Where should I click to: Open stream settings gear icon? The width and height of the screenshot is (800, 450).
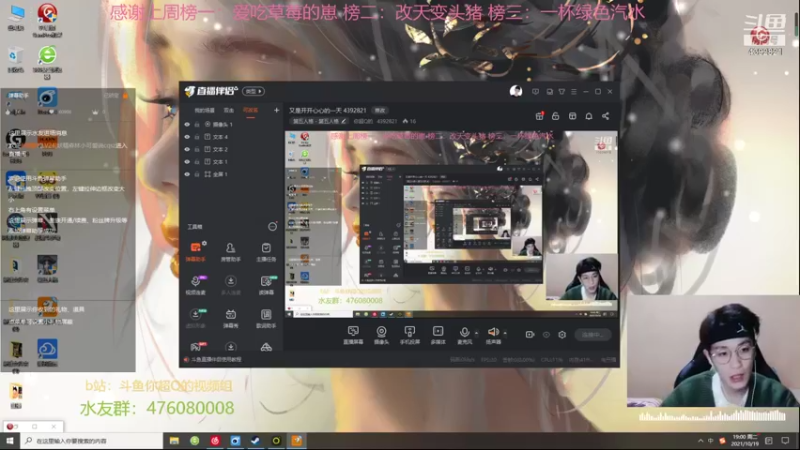562,335
